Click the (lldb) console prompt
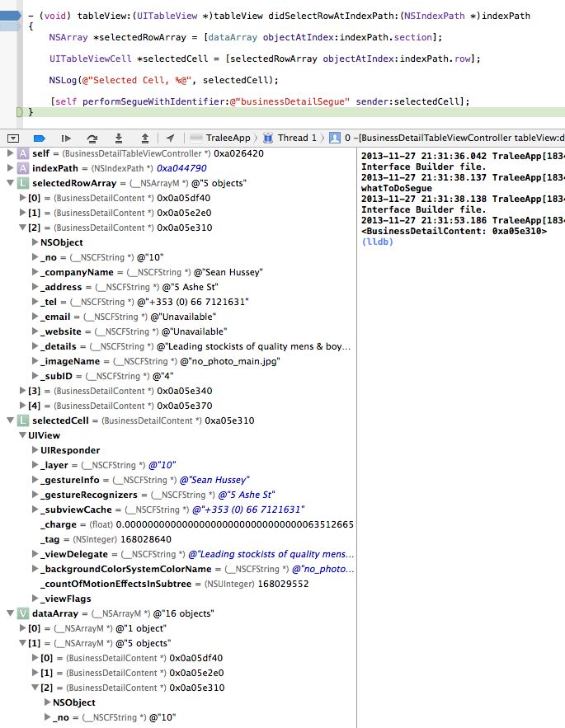This screenshot has width=565, height=728. pyautogui.click(x=377, y=242)
